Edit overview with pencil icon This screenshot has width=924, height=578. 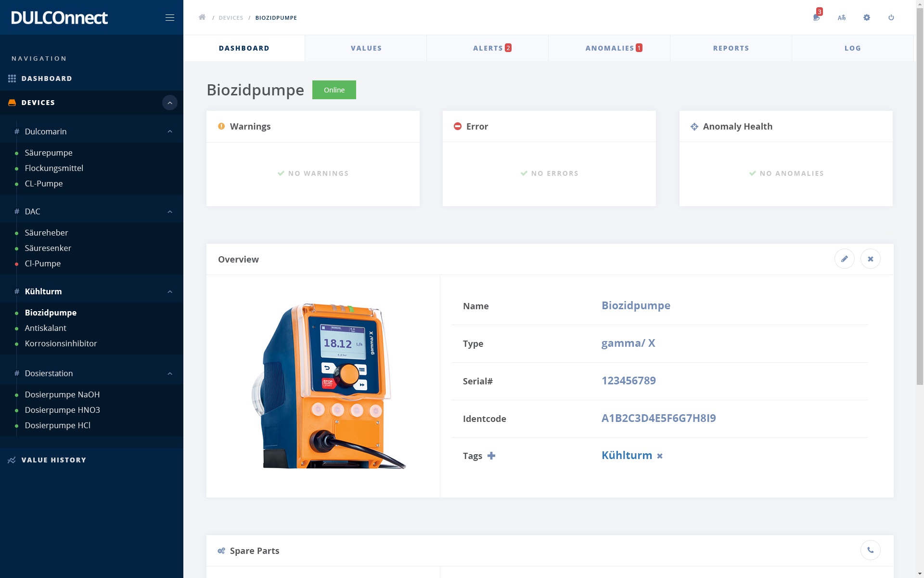[845, 259]
